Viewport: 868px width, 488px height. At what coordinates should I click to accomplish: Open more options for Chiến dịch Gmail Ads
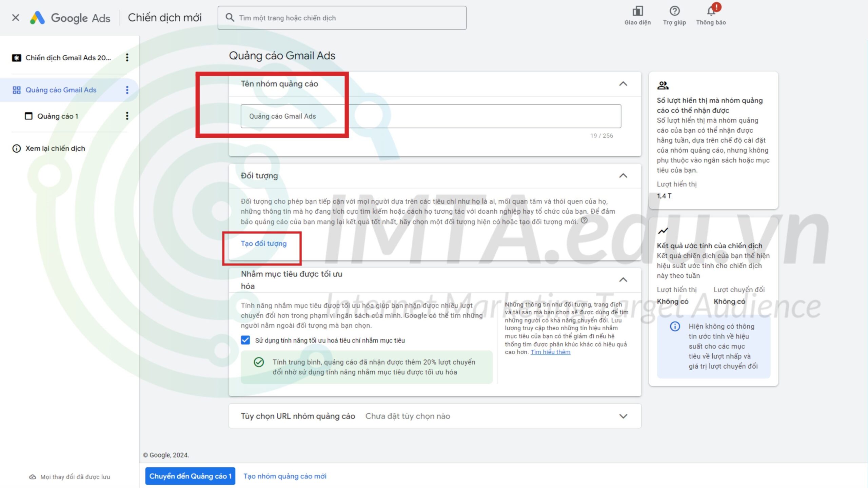pyautogui.click(x=127, y=58)
